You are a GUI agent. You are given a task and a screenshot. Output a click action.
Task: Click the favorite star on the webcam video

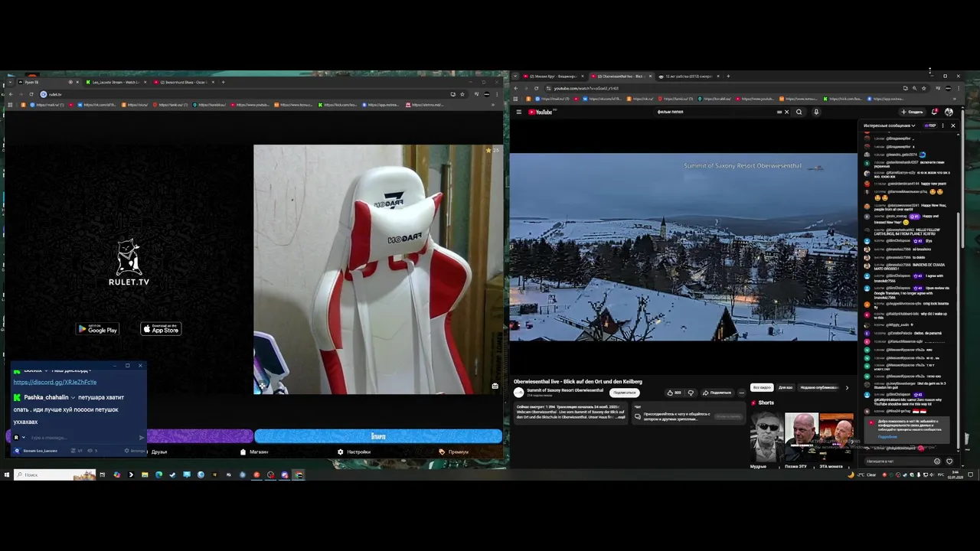tap(488, 150)
